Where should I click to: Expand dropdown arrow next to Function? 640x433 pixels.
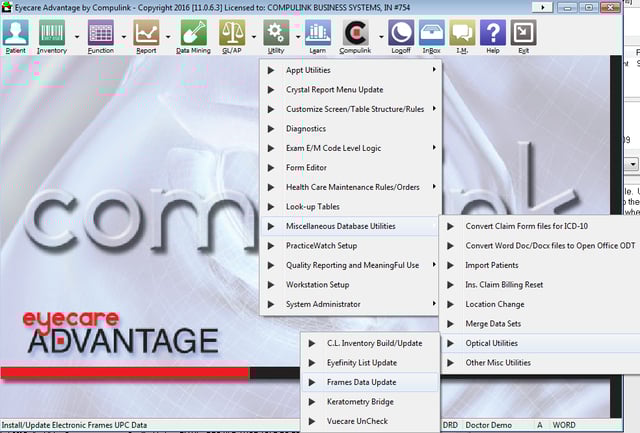124,37
